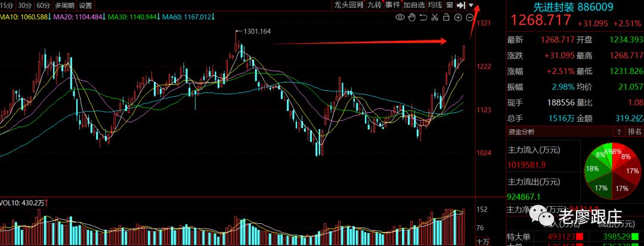
Task: Click the MA60 value label
Action: tap(190, 17)
